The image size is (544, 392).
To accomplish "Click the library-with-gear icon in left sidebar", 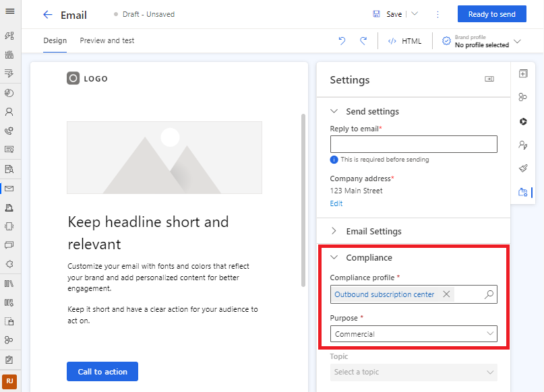I will pyautogui.click(x=9, y=302).
